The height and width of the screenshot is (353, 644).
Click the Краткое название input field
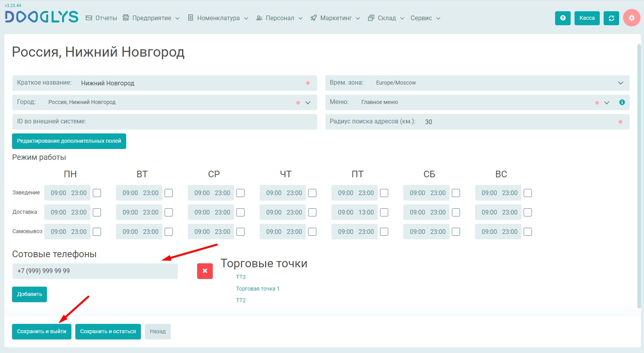coord(165,83)
